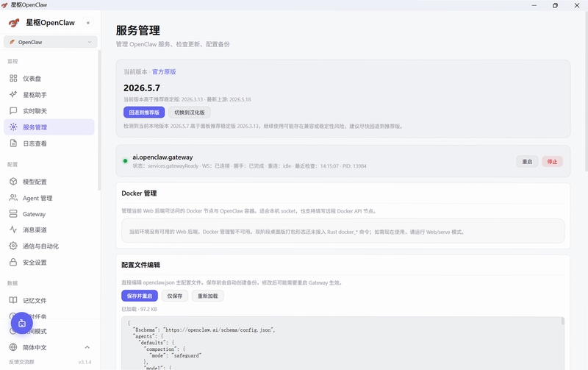Select 日志查看 menu item
Viewport: 588px width, 370px height.
(49, 143)
